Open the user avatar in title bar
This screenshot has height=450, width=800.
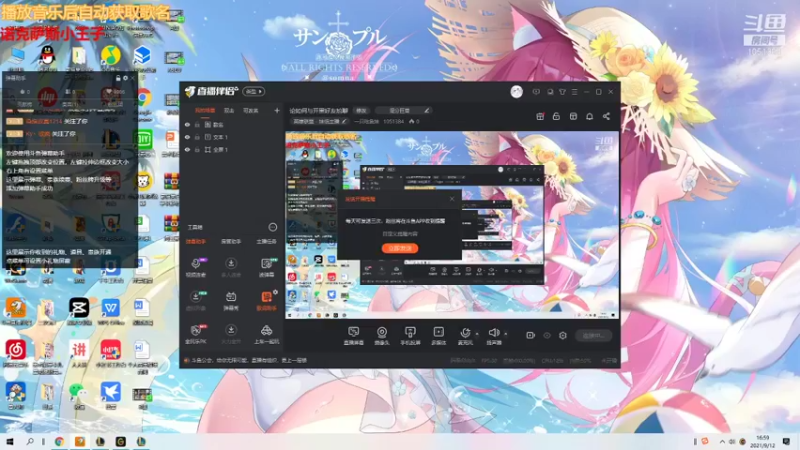516,92
